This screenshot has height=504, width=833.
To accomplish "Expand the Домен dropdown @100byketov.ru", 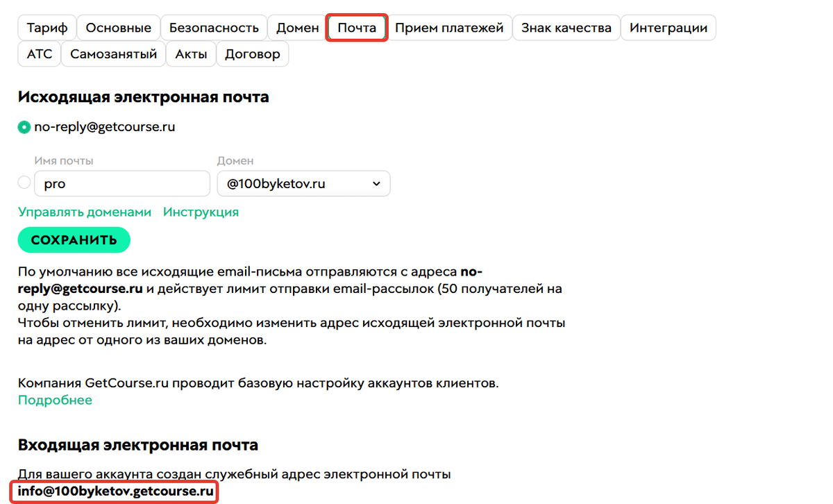I will 303,184.
